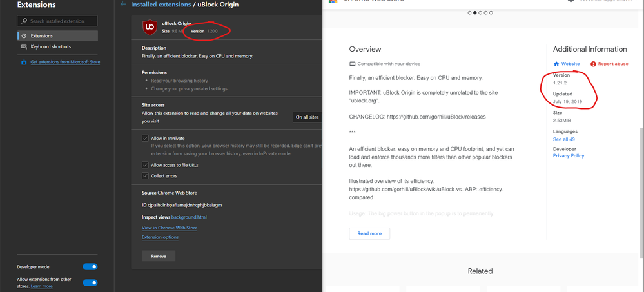Click the uBlock Origin shield logo
644x292 pixels.
(x=150, y=27)
